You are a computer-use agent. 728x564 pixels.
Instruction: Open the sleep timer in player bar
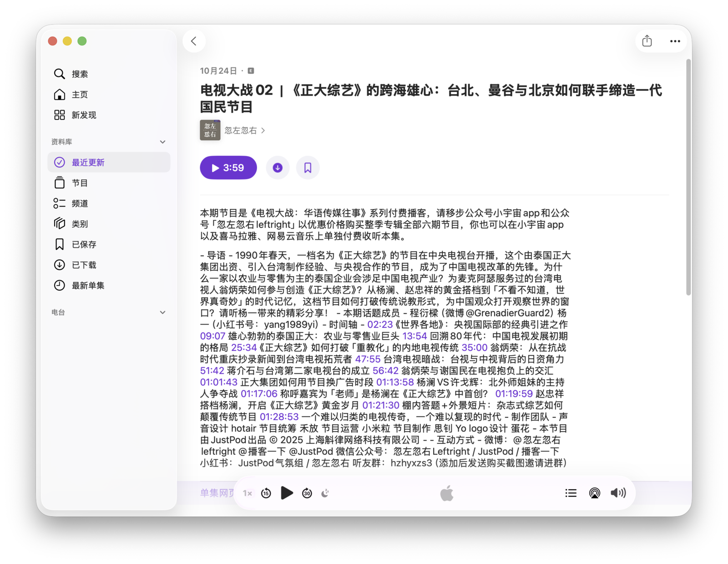click(x=325, y=493)
